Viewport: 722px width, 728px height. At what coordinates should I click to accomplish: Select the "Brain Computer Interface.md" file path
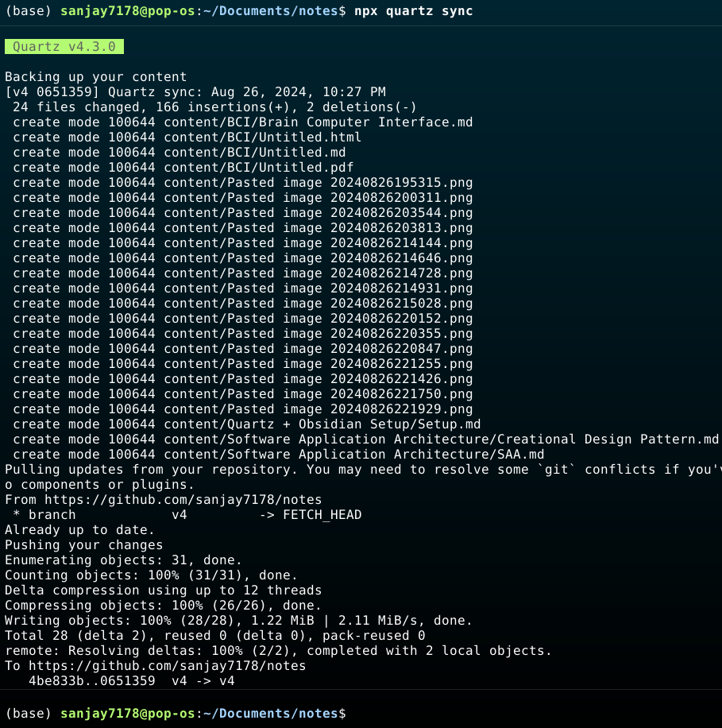(x=318, y=122)
